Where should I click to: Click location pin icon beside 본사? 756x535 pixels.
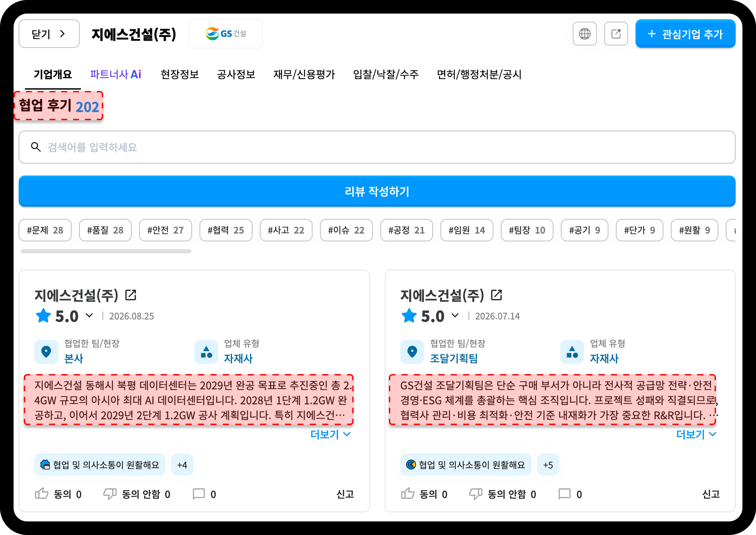click(x=46, y=352)
